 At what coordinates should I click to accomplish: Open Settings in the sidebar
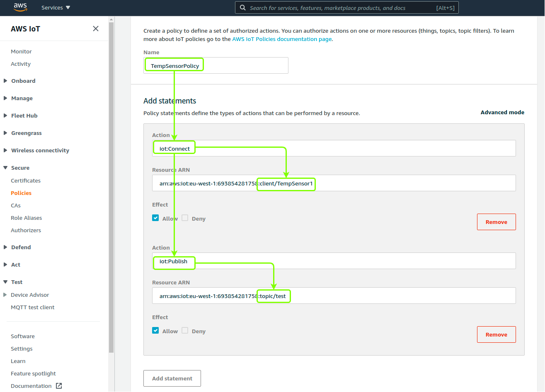[x=22, y=349]
